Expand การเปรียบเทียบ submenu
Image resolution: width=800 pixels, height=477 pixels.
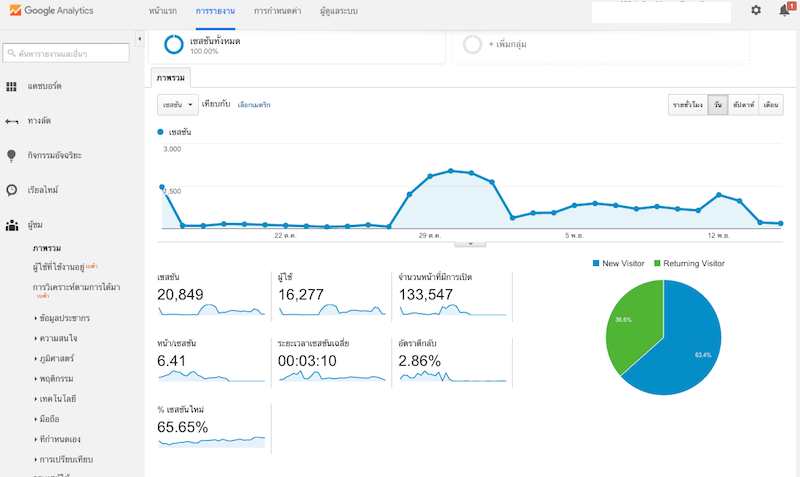pyautogui.click(x=66, y=459)
